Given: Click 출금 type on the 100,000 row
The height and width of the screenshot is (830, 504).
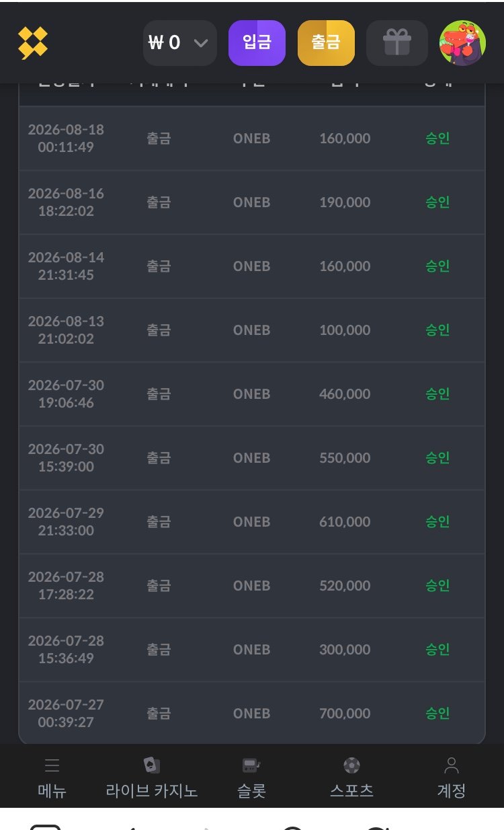Looking at the screenshot, I should 159,330.
